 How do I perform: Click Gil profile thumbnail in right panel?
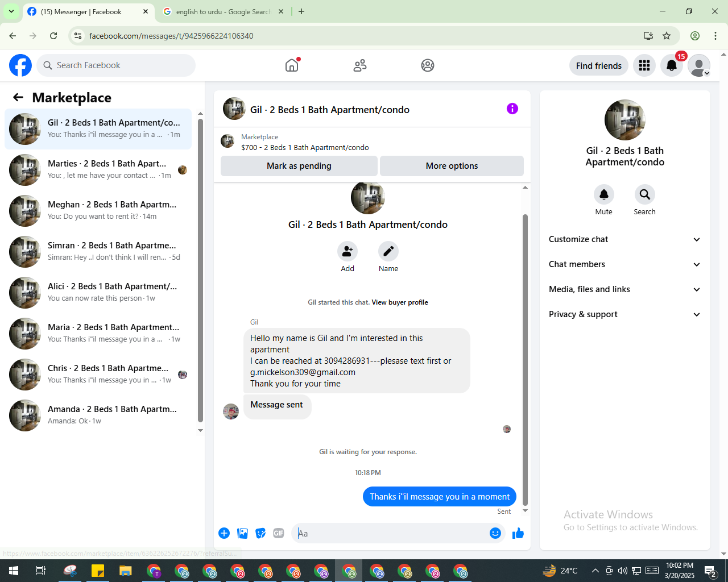[x=625, y=120]
